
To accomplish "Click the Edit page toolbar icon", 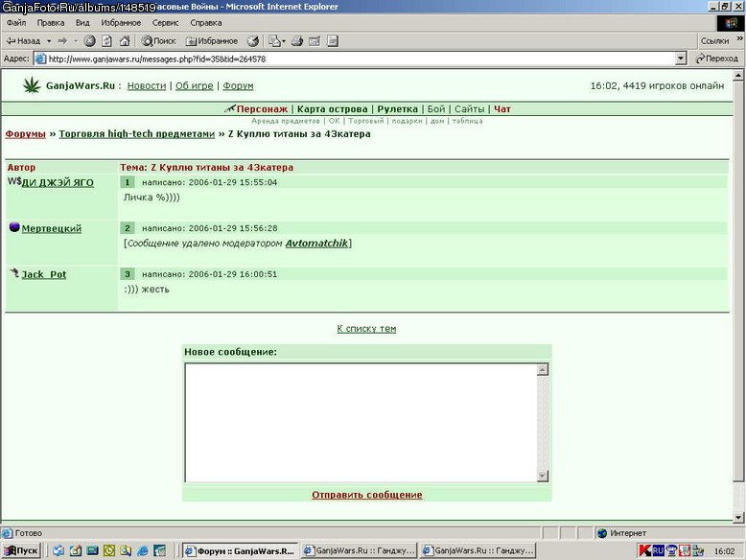I will tap(315, 41).
